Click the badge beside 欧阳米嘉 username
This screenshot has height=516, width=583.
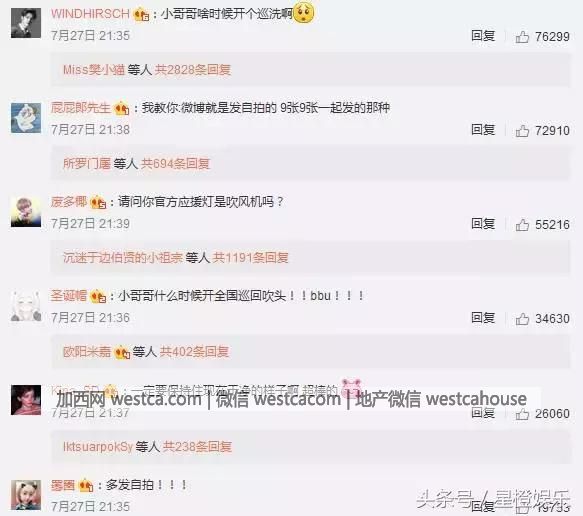click(x=122, y=352)
